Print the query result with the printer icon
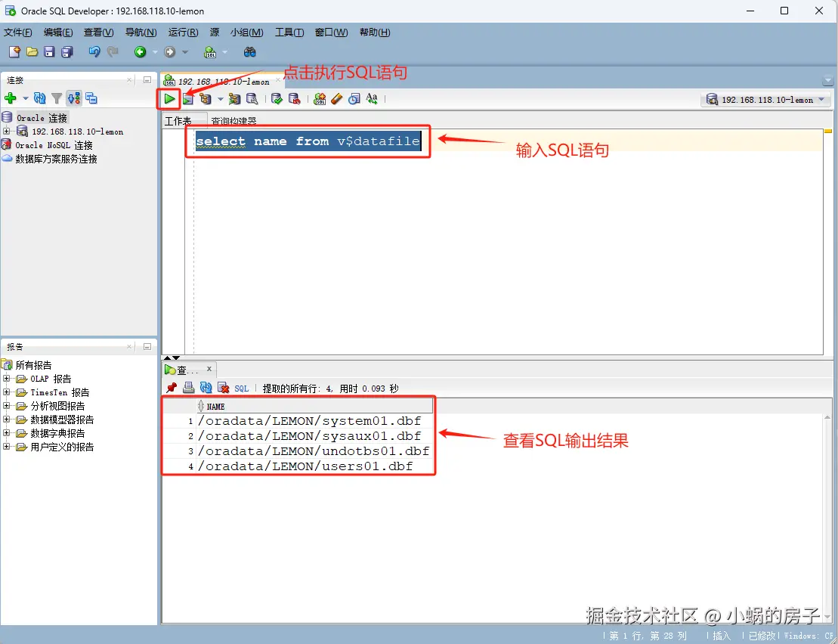 pyautogui.click(x=189, y=388)
